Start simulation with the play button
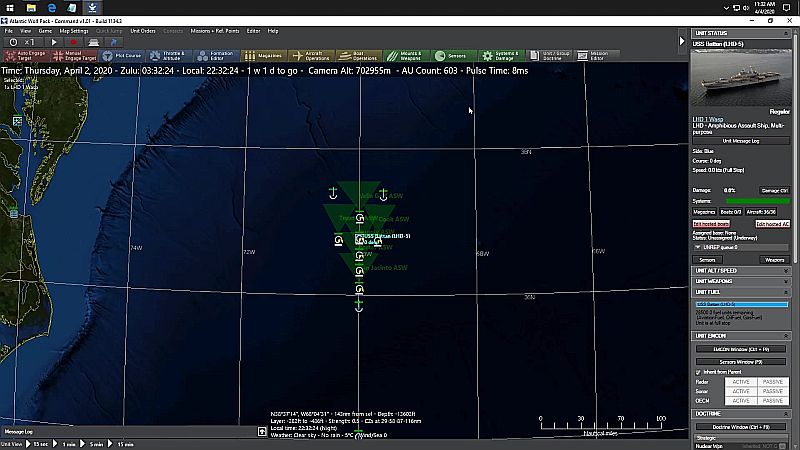800x450 pixels. click(54, 42)
